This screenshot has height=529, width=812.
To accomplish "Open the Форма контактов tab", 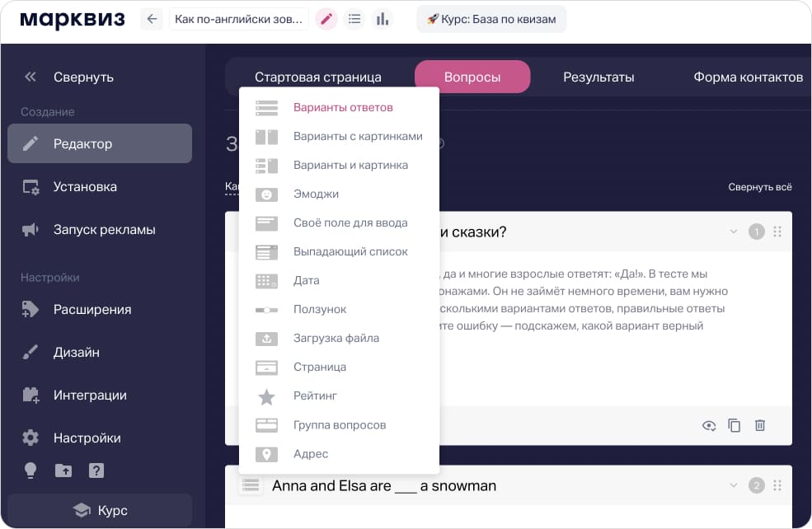I will pyautogui.click(x=746, y=77).
